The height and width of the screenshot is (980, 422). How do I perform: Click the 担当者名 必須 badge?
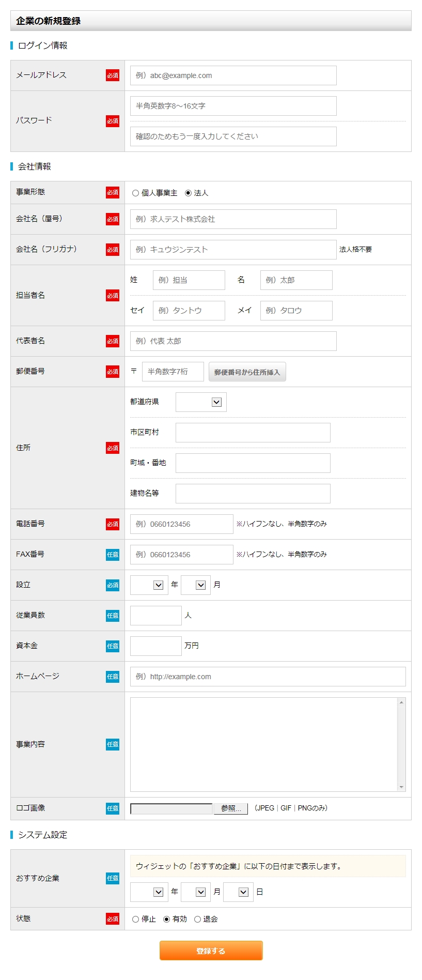[x=113, y=296]
